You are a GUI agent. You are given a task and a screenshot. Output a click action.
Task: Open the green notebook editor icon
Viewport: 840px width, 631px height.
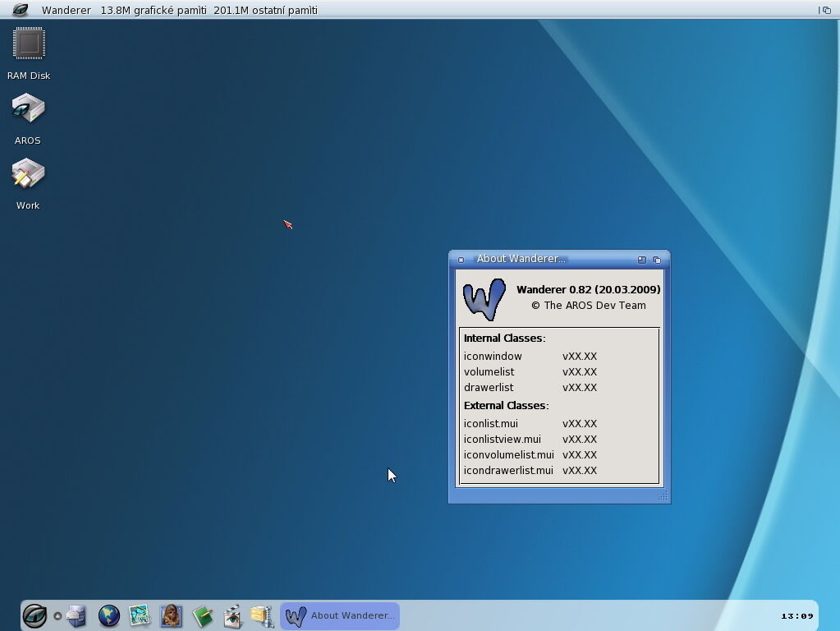[x=202, y=615]
